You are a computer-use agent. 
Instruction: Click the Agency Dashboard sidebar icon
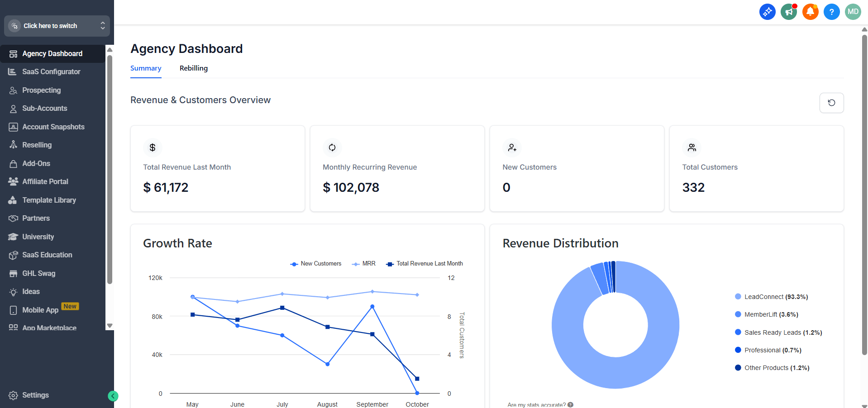(13, 54)
